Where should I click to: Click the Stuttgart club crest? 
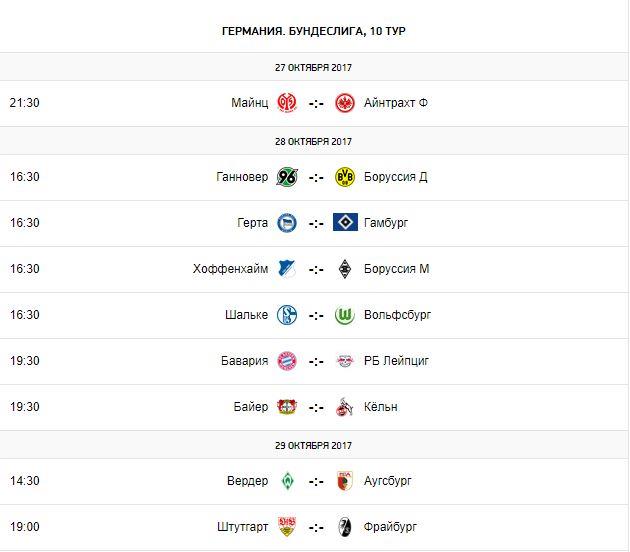coord(287,527)
